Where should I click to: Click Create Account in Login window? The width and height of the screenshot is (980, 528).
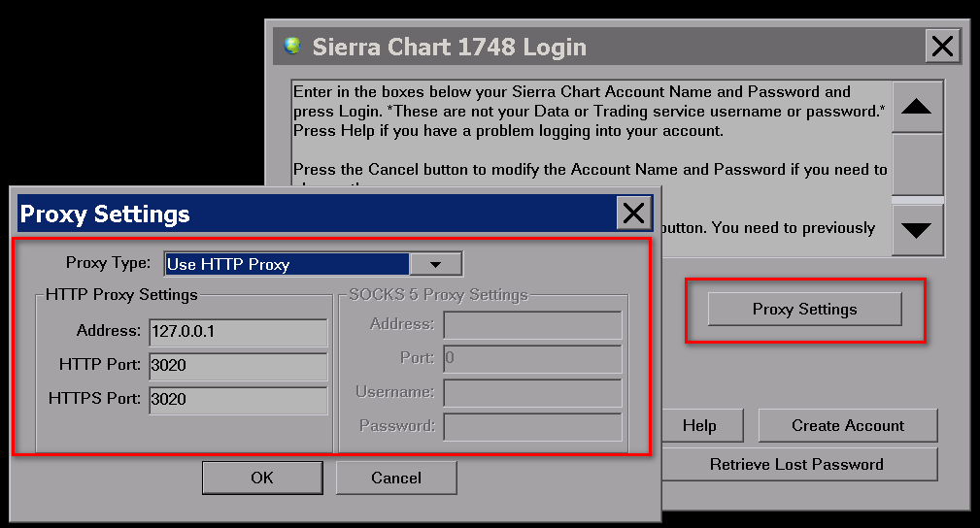[848, 425]
